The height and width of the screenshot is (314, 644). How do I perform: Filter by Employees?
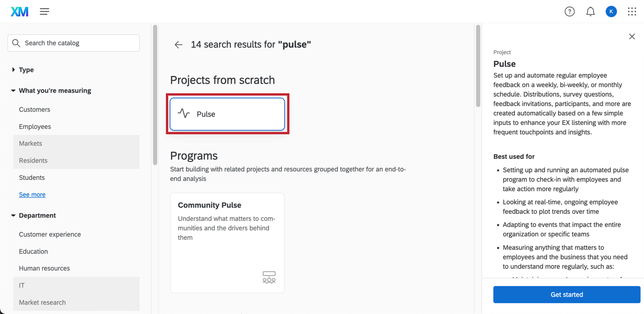point(35,127)
